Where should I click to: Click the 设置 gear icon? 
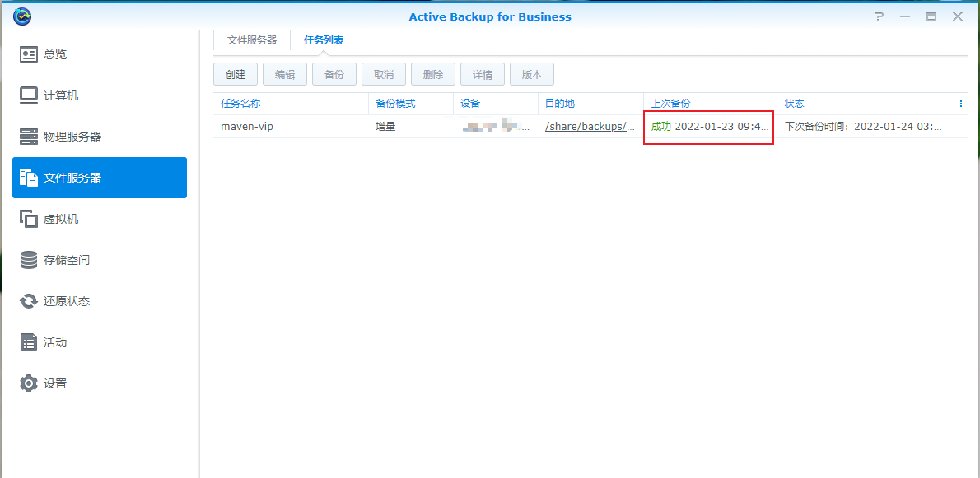pos(29,383)
